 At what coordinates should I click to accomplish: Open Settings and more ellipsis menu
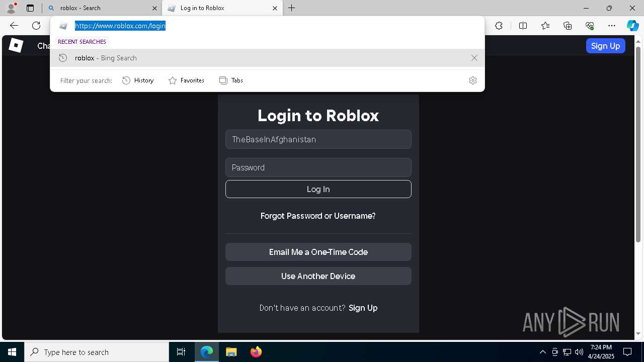pos(612,26)
